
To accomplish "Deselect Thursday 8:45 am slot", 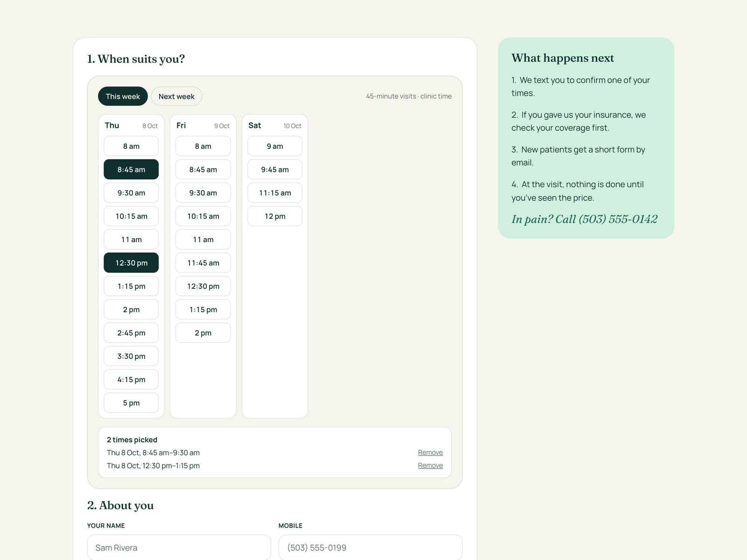I will [131, 169].
